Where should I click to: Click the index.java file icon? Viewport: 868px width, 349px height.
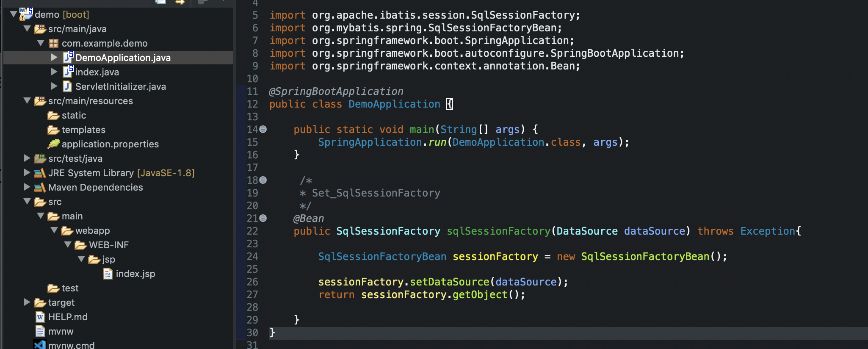point(68,71)
